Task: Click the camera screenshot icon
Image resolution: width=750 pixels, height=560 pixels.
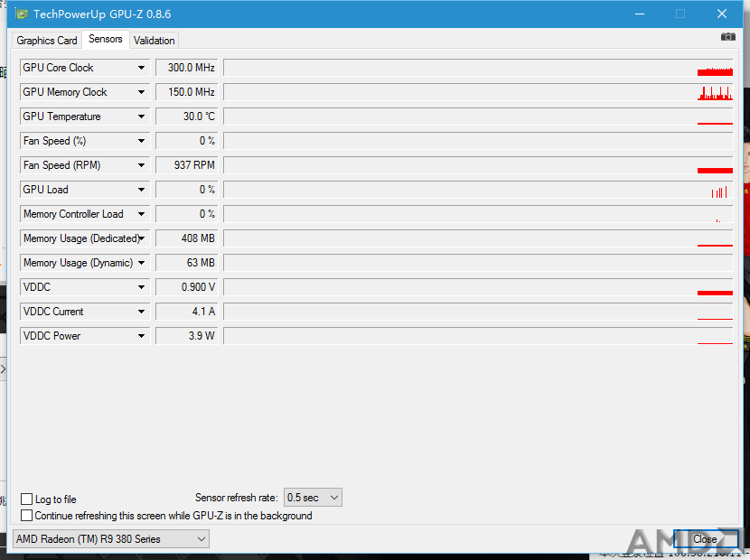Action: (x=728, y=37)
